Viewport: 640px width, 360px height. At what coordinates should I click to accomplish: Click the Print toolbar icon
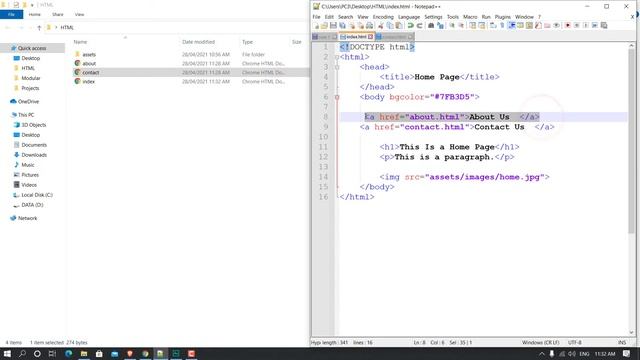tap(369, 25)
